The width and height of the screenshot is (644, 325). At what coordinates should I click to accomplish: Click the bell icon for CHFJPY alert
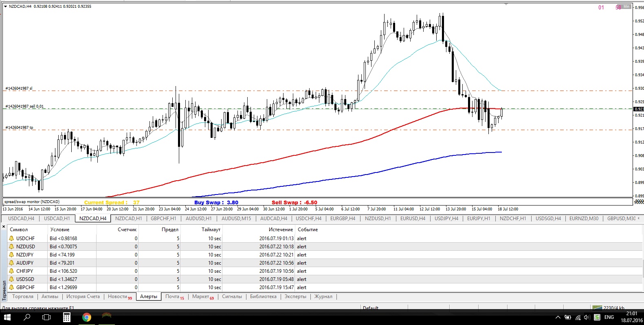click(11, 271)
